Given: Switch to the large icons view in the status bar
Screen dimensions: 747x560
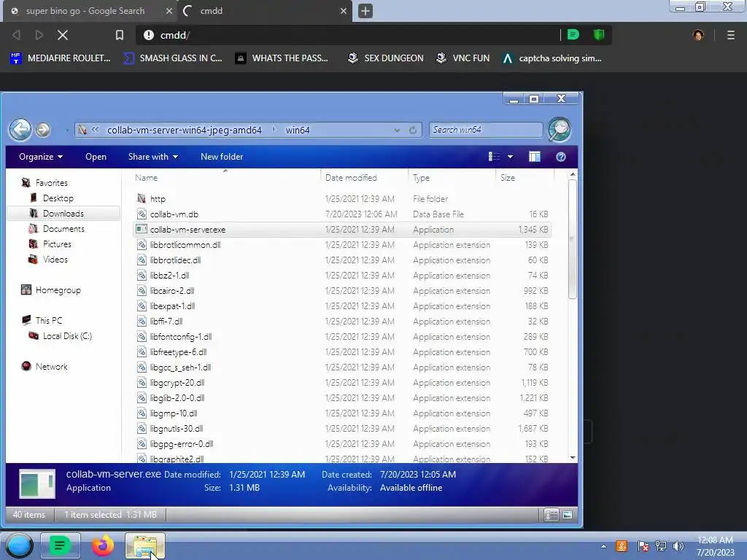Looking at the screenshot, I should coord(568,515).
